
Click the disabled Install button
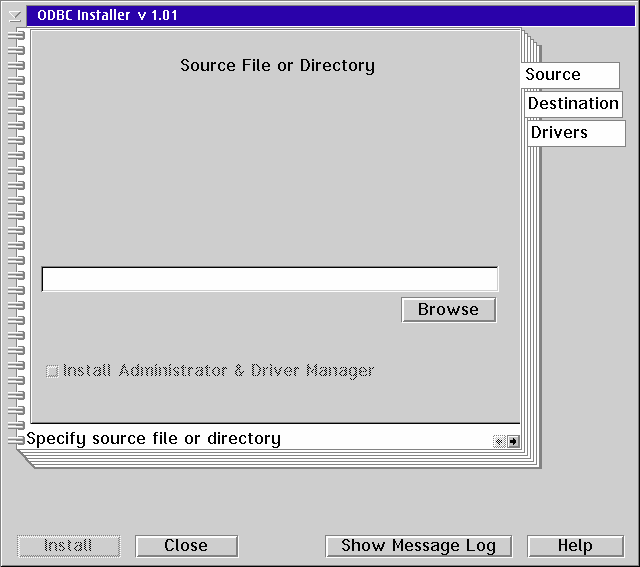pos(69,546)
